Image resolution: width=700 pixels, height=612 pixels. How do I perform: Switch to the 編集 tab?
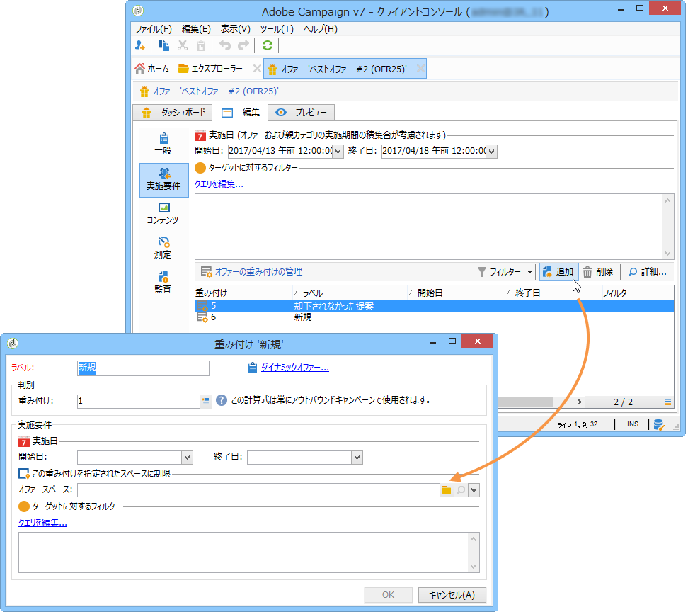[240, 112]
